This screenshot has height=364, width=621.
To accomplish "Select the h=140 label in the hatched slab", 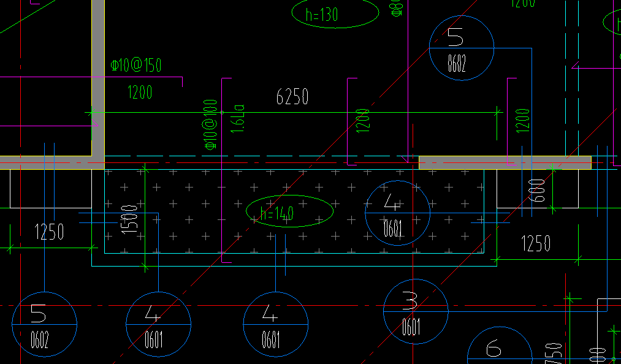I will pos(277,213).
